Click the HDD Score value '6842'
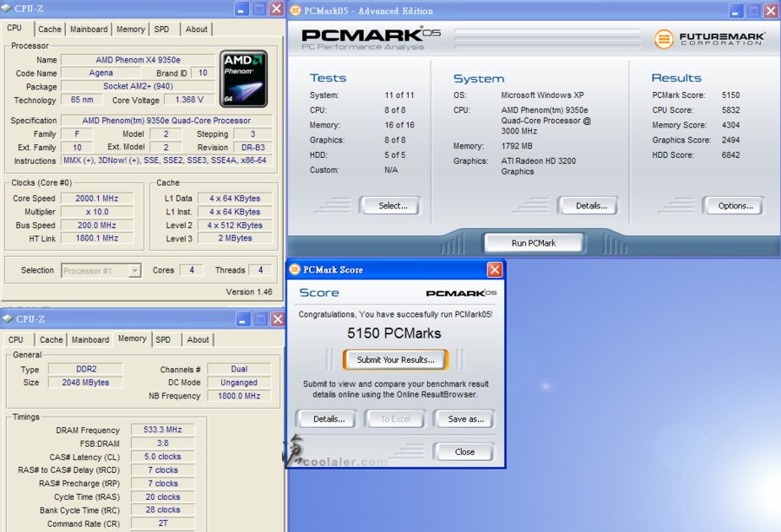 click(x=731, y=155)
